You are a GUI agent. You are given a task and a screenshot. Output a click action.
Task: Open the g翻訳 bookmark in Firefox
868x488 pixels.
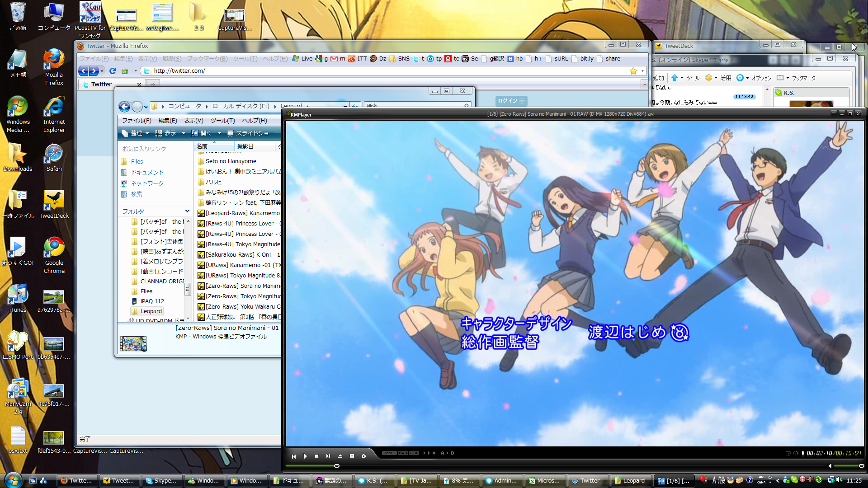(x=493, y=59)
